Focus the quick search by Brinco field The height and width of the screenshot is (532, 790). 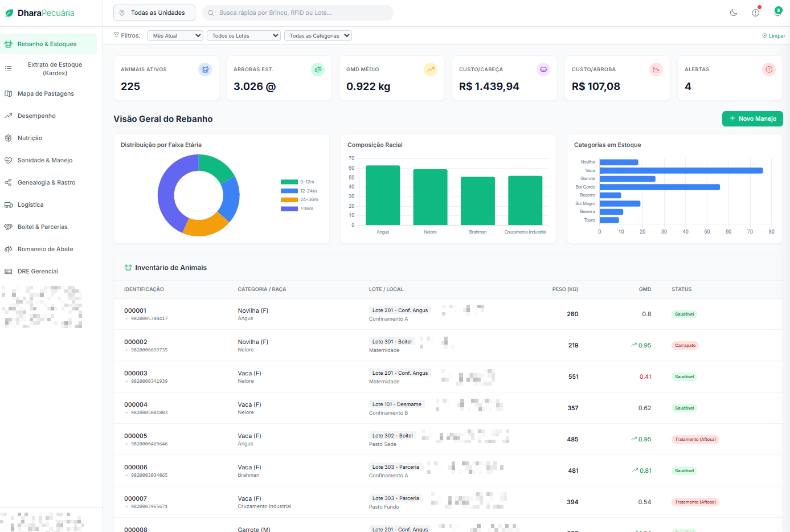[x=298, y=13]
